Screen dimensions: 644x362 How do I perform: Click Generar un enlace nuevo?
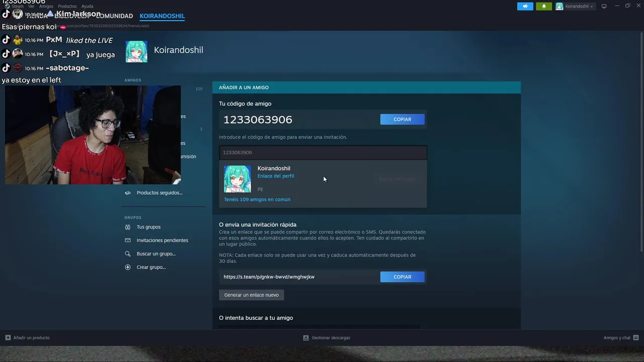pos(252,295)
